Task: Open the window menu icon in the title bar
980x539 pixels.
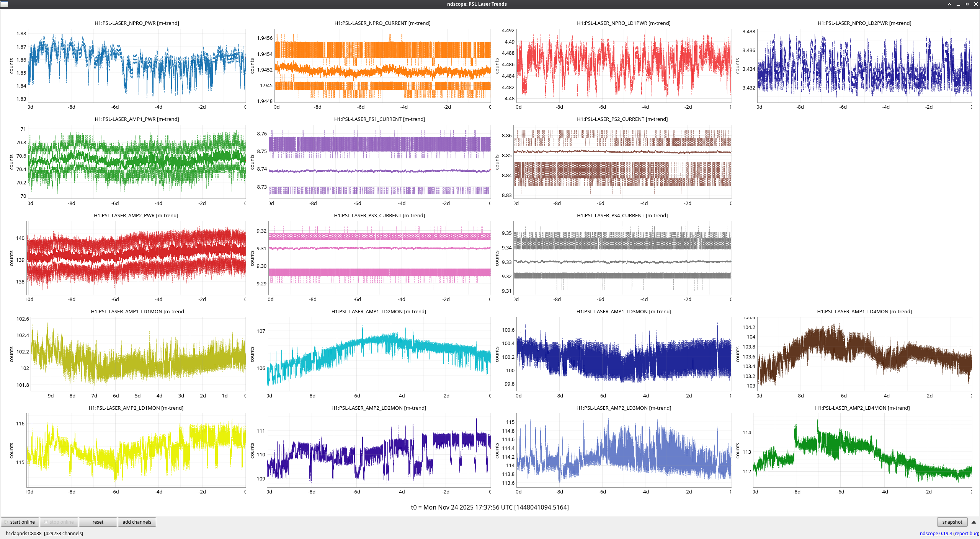Action: [4, 4]
